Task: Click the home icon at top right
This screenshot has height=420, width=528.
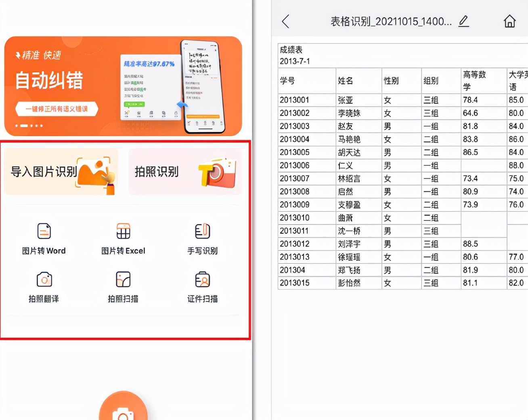Action: 510,21
